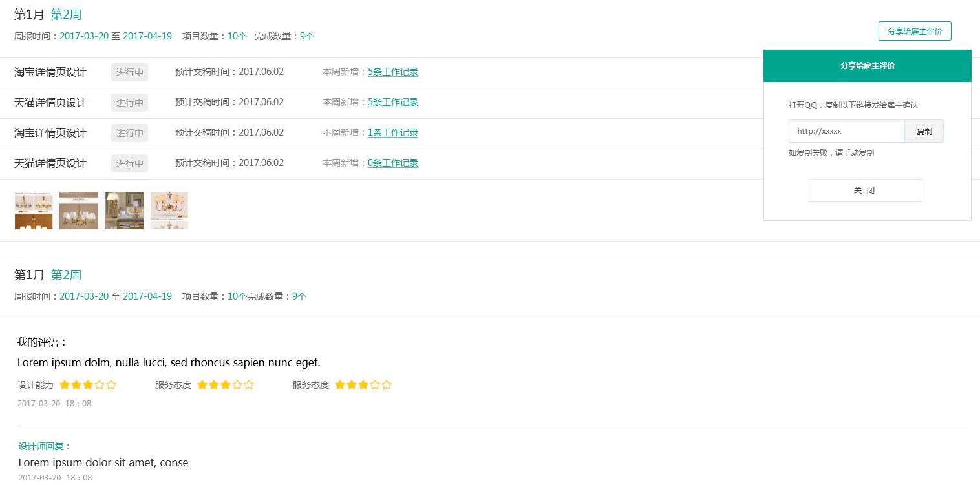Viewport: 980px width, 485px height.
Task: Click the 设计师回复： label
Action: click(x=45, y=446)
